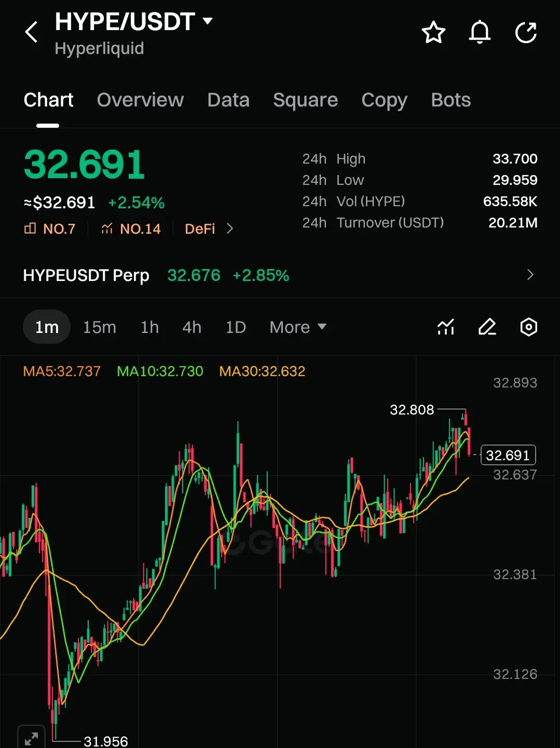The width and height of the screenshot is (560, 748).
Task: Go back using the back arrow
Action: (32, 32)
